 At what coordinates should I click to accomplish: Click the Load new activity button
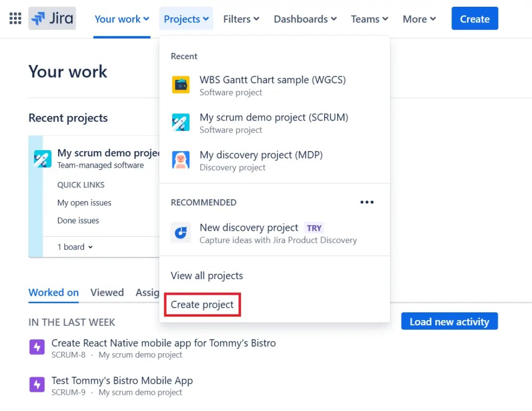point(449,321)
